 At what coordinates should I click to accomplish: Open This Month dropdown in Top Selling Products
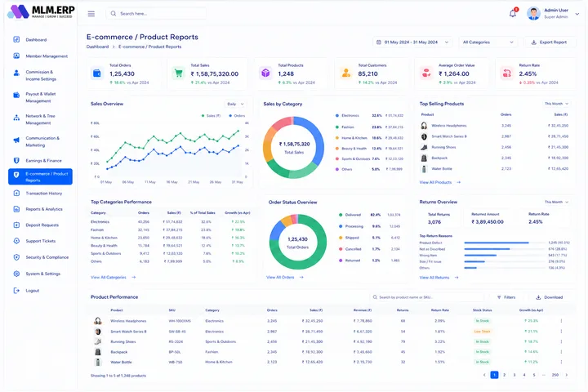(x=556, y=104)
